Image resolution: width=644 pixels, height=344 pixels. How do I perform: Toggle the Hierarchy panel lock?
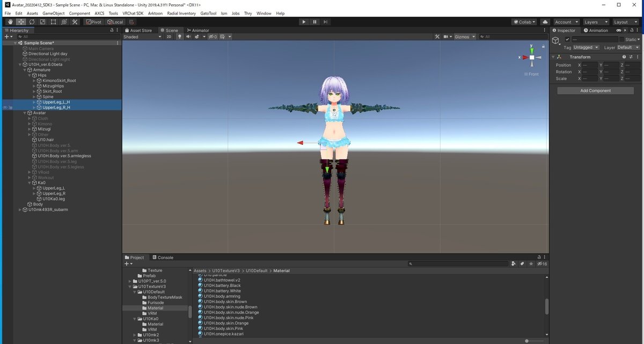(112, 31)
